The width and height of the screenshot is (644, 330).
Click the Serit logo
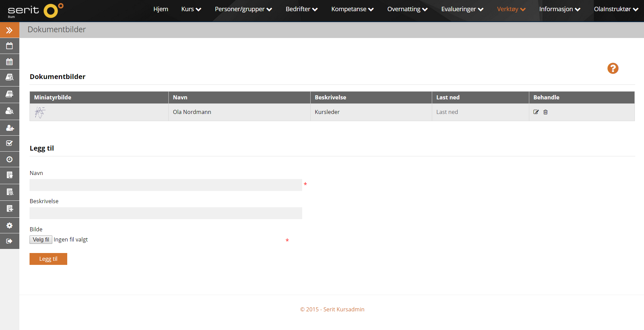tap(35, 11)
